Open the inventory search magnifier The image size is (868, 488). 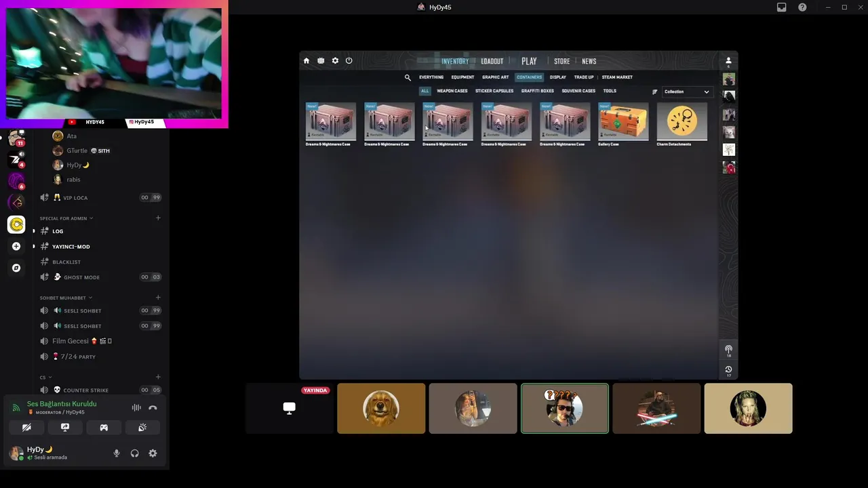pyautogui.click(x=408, y=77)
